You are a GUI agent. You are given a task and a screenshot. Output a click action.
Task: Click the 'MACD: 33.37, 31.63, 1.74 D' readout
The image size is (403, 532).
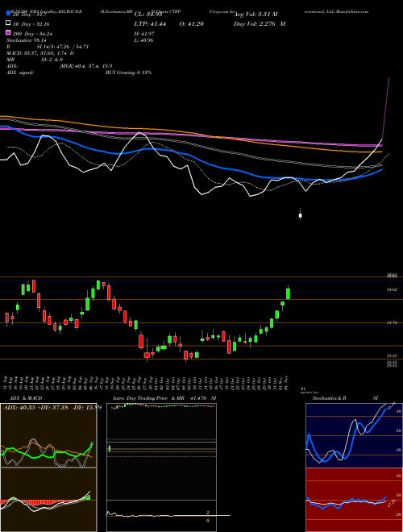pos(40,53)
